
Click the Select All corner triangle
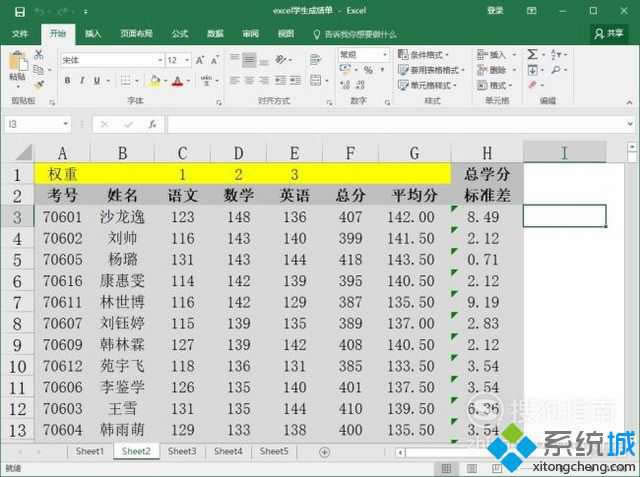[x=24, y=152]
